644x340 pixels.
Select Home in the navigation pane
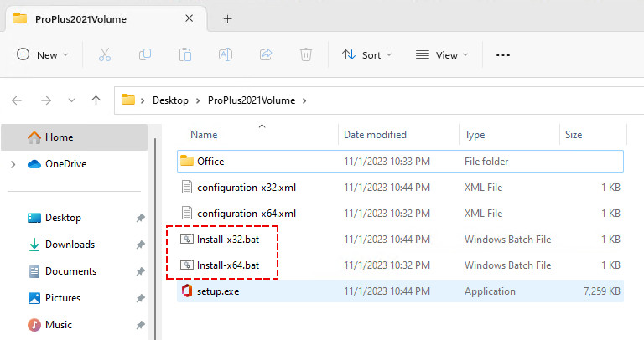point(74,137)
